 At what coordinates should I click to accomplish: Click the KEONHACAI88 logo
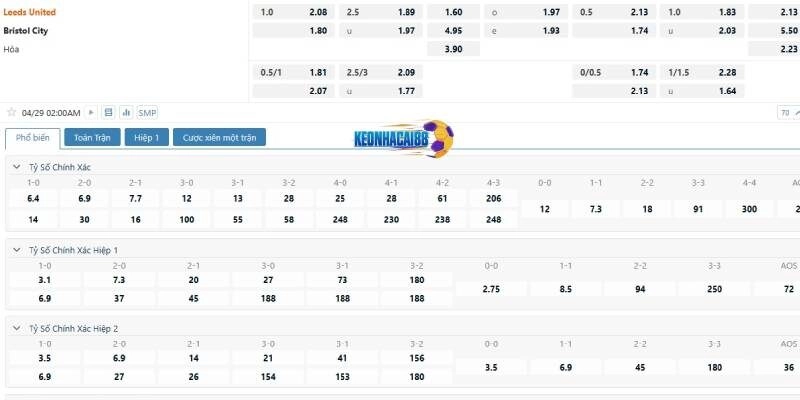click(403, 138)
